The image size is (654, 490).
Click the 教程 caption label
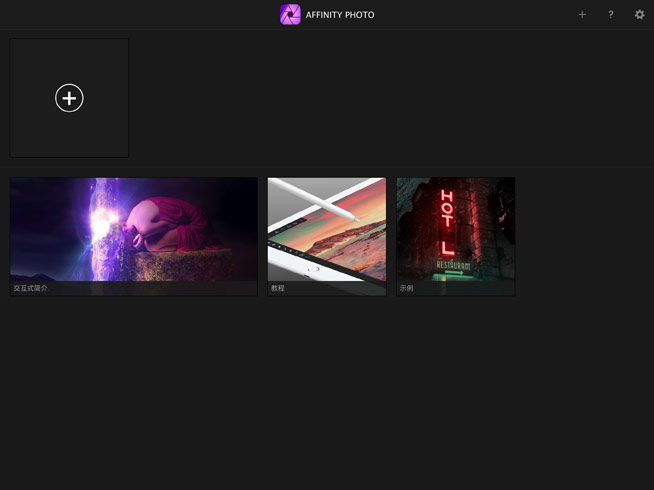(x=278, y=288)
